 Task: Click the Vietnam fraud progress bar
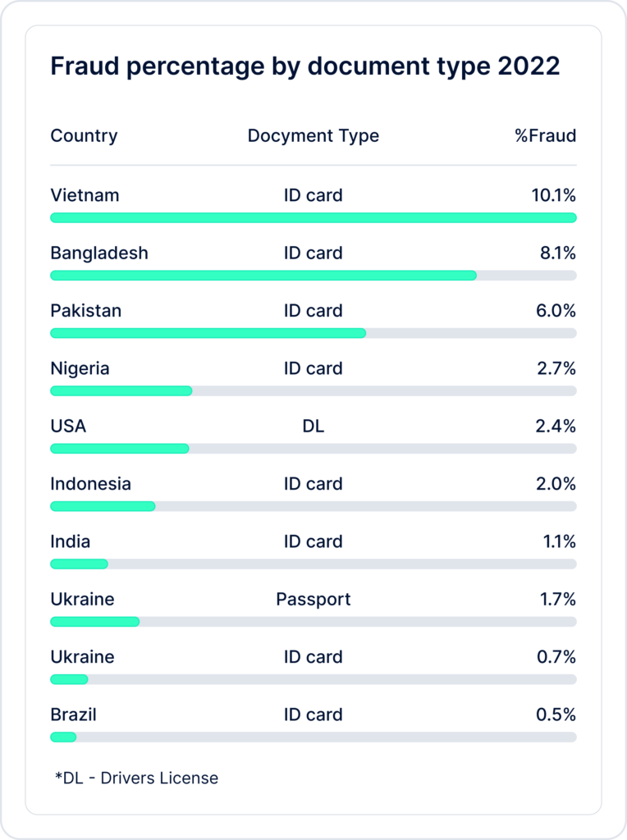coord(313,217)
